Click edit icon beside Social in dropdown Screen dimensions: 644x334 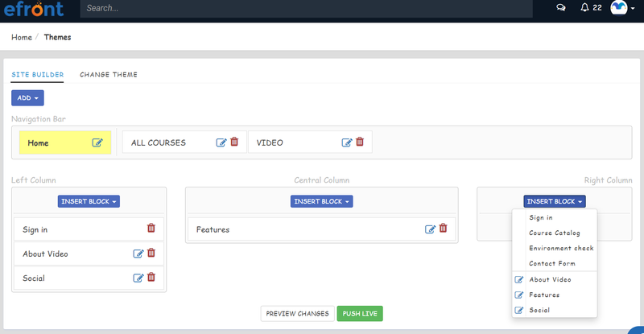(x=519, y=310)
